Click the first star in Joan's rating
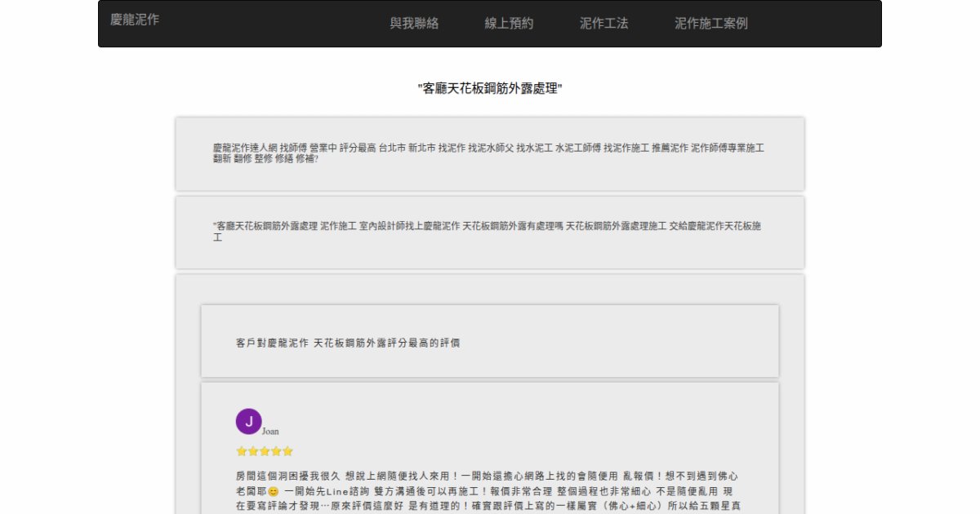The image size is (980, 514). [x=241, y=451]
